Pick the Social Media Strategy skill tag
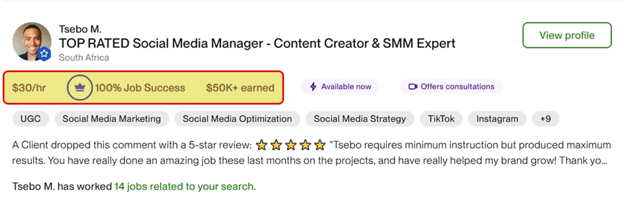This screenshot has width=644, height=224. [359, 119]
